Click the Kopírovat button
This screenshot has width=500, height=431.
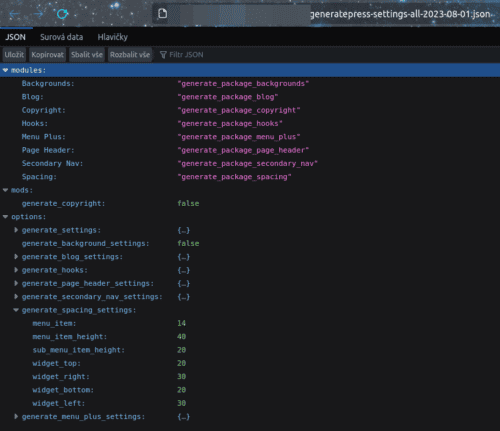[48, 55]
